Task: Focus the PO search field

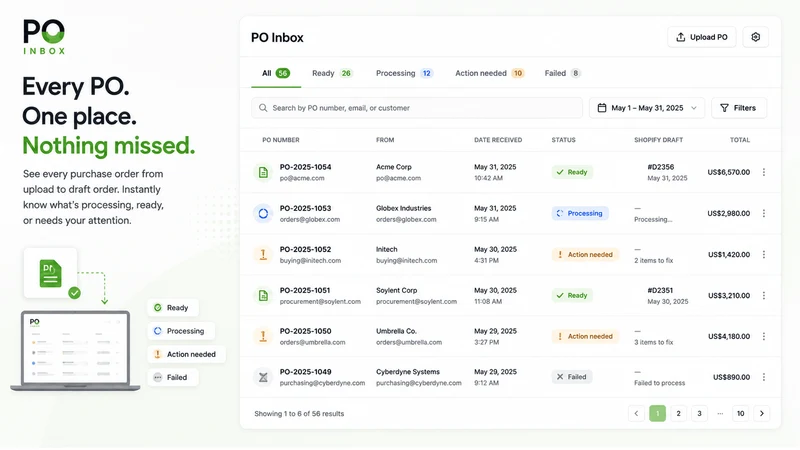Action: 417,108
